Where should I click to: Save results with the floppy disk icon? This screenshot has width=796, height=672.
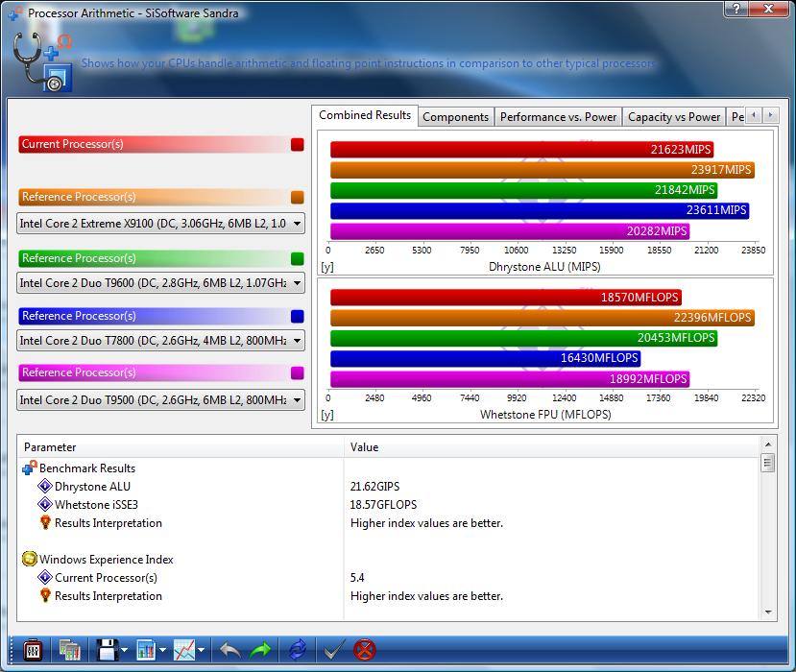(108, 650)
